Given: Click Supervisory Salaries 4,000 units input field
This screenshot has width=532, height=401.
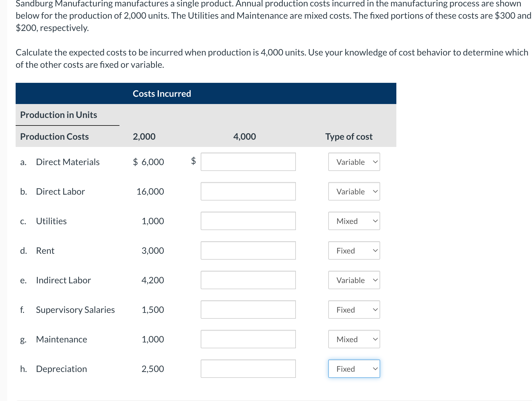Looking at the screenshot, I should click(248, 310).
